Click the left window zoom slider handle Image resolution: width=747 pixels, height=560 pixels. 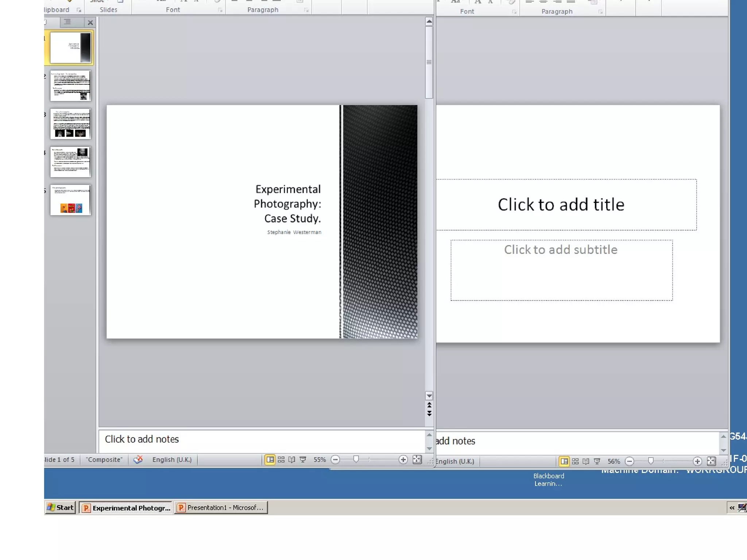pos(356,459)
